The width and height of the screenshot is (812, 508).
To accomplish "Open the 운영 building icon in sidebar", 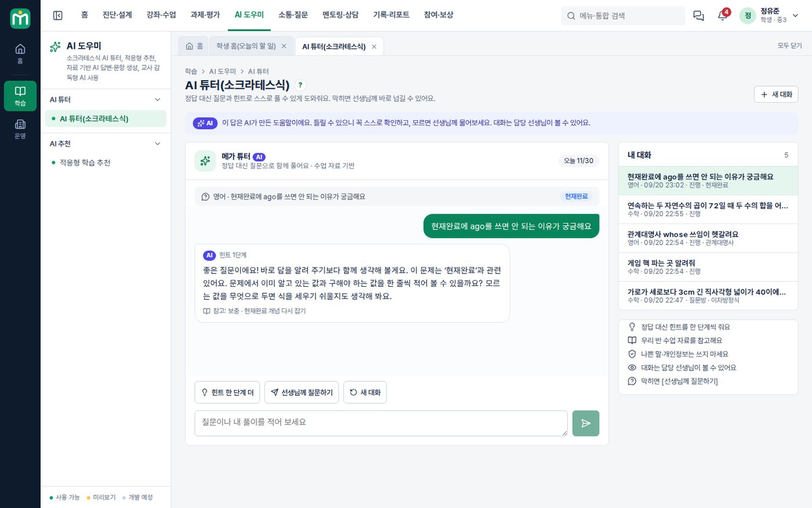I will click(x=20, y=128).
